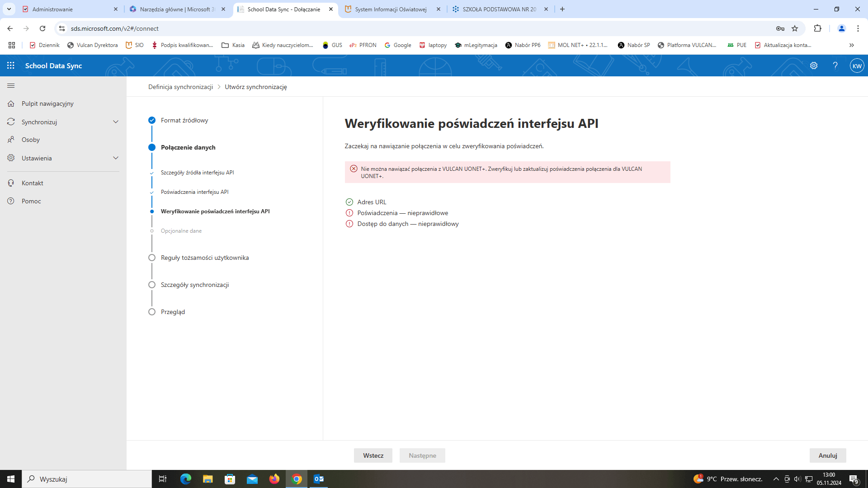Open Firefox from the taskbar
This screenshot has width=868, height=488.
click(274, 479)
